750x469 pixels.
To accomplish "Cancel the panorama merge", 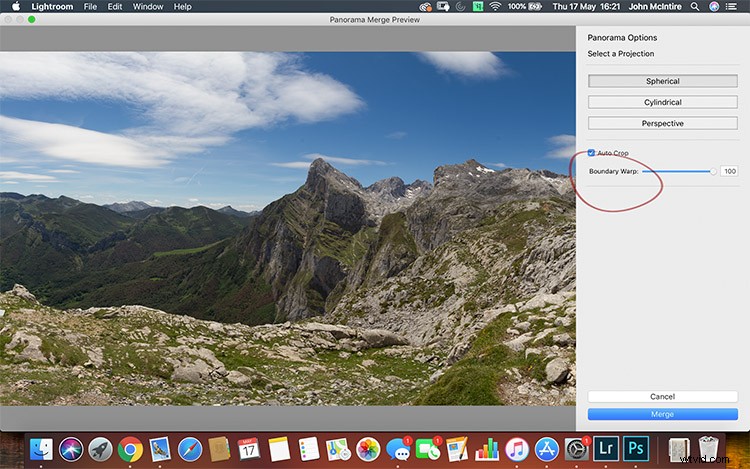I will [662, 397].
